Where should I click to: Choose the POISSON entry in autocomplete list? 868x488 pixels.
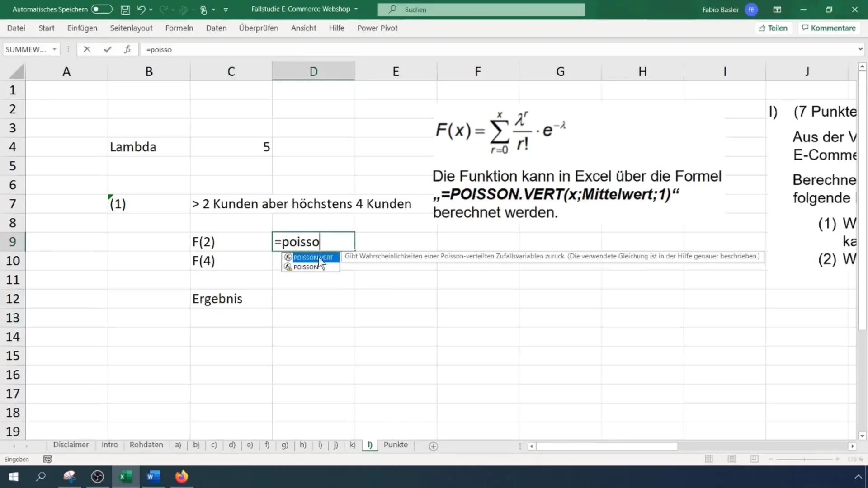point(311,267)
